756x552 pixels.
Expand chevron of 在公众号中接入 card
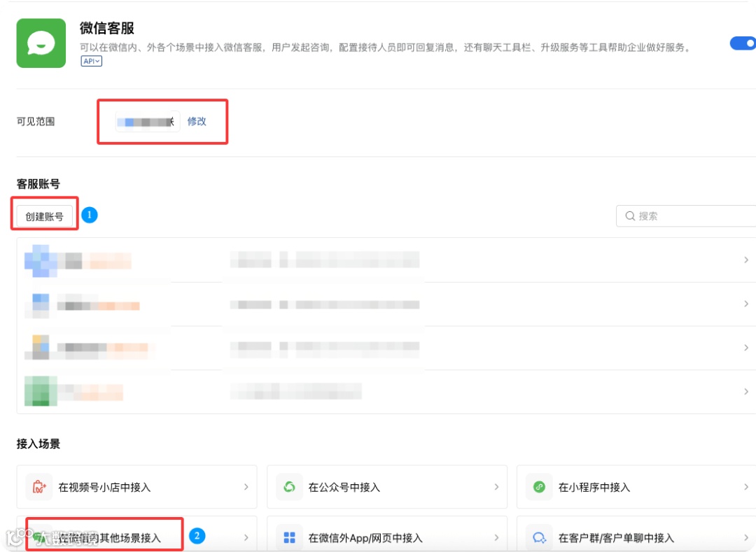click(496, 487)
